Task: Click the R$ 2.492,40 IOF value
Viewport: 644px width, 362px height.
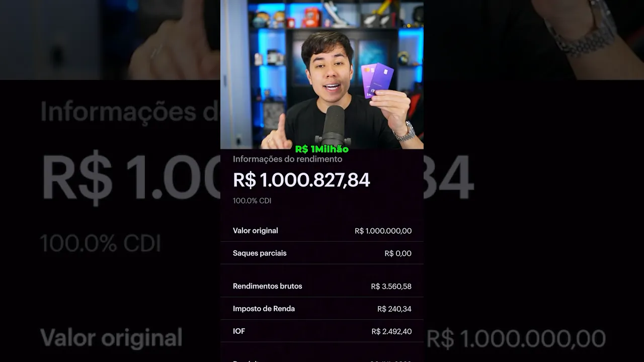Action: tap(391, 331)
